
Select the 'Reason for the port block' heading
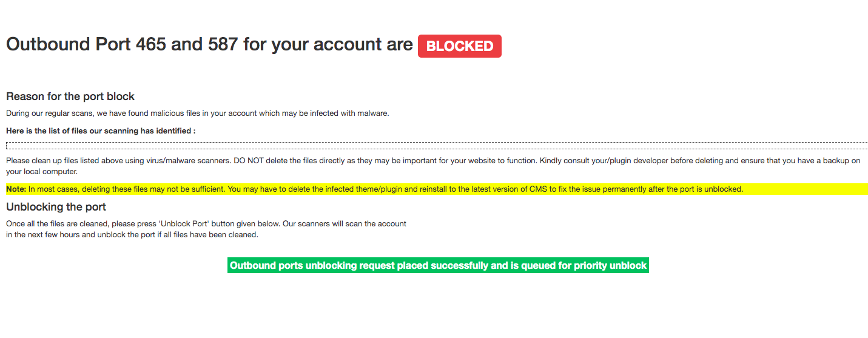click(70, 96)
